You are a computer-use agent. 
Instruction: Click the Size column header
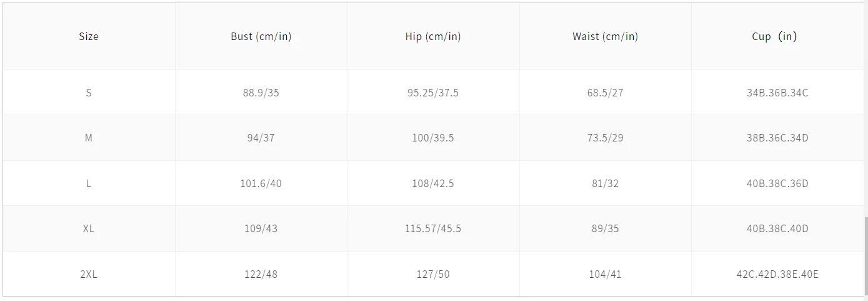pos(89,36)
